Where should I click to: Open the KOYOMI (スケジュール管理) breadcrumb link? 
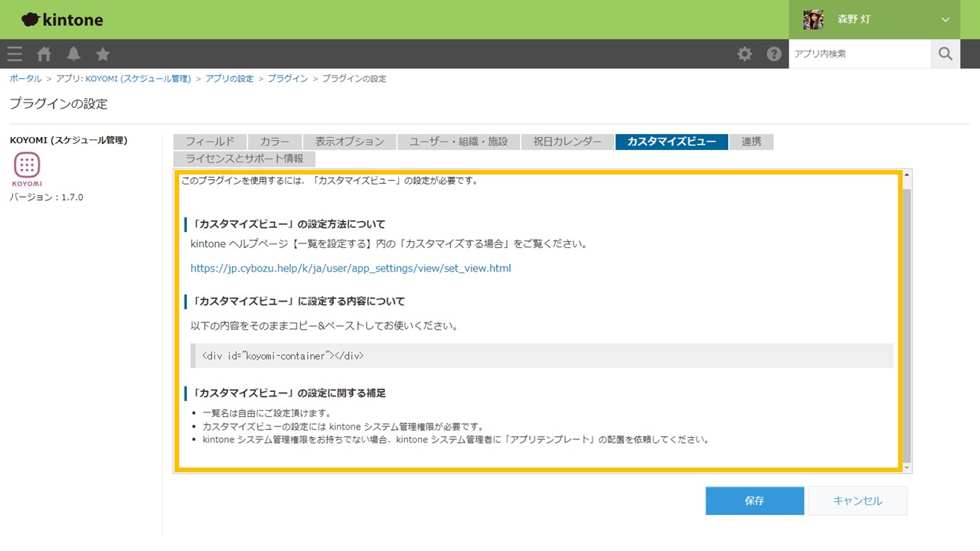(x=138, y=79)
